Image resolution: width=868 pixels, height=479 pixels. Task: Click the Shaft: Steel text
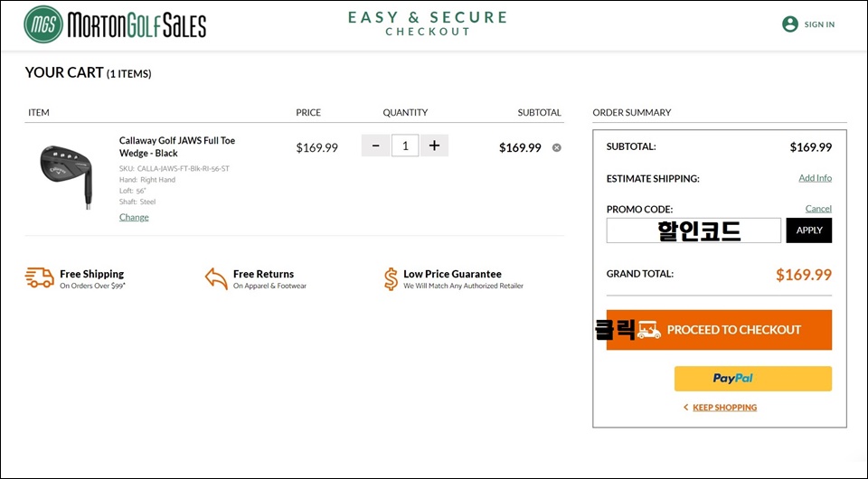(137, 202)
